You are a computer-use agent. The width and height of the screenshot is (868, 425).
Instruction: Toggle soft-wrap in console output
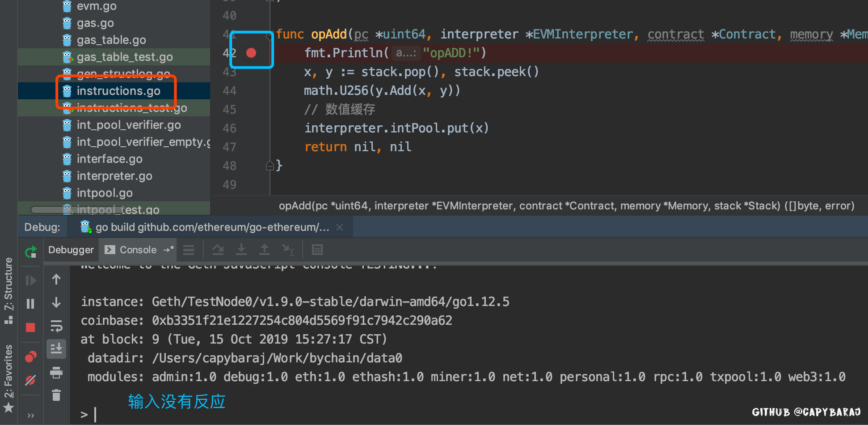[x=56, y=326]
